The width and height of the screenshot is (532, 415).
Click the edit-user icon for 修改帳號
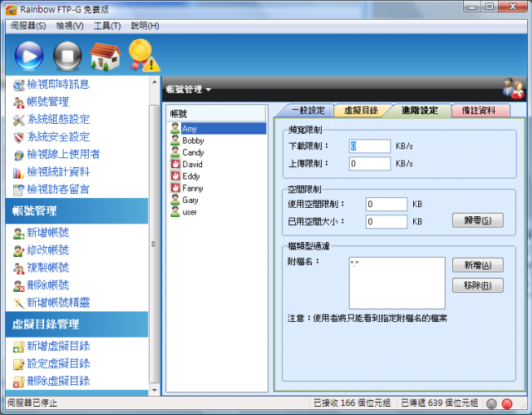tap(18, 251)
